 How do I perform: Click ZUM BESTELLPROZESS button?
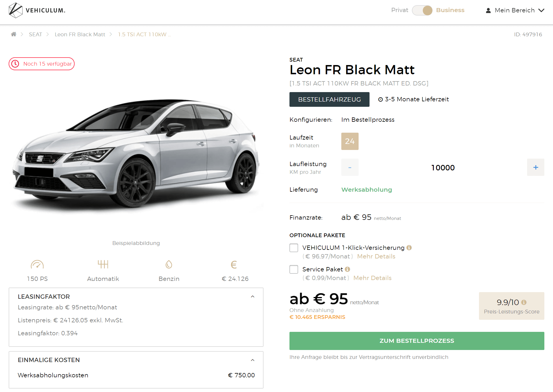[x=417, y=341]
